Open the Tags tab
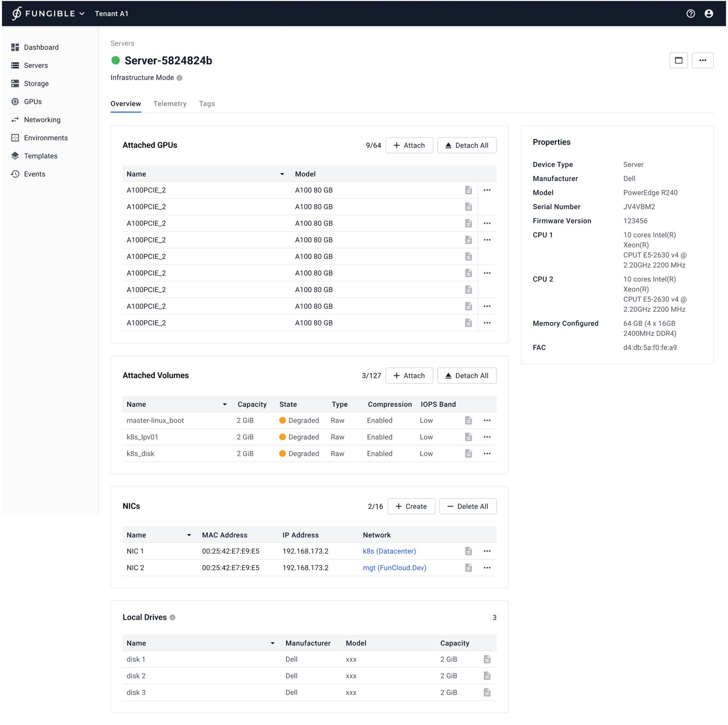 207,104
